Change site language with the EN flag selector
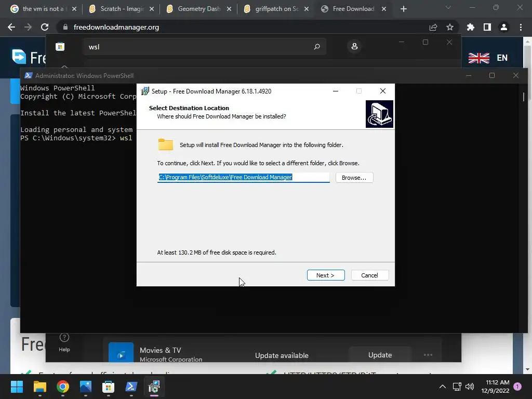 [488, 58]
